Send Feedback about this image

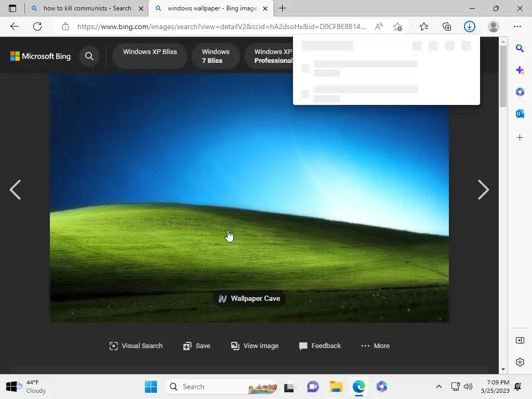[320, 345]
